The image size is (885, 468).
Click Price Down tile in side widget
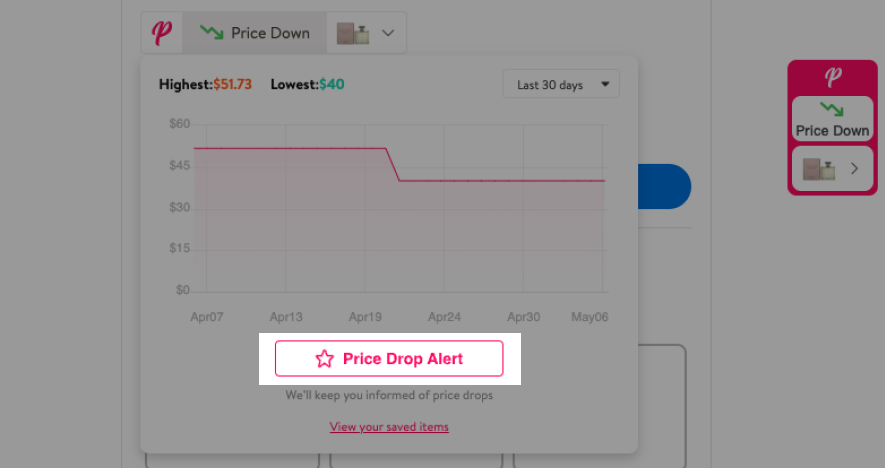point(833,119)
